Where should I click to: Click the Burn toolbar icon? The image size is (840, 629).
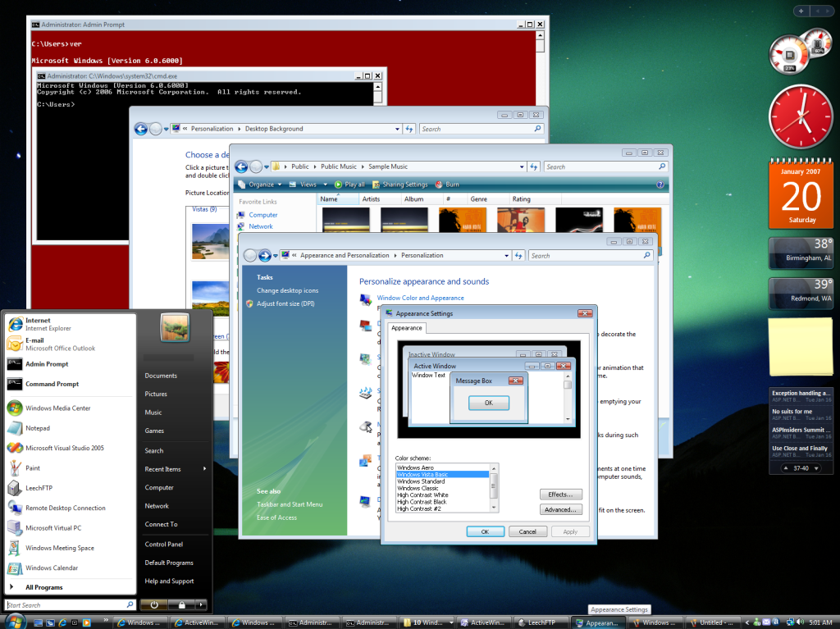[448, 185]
